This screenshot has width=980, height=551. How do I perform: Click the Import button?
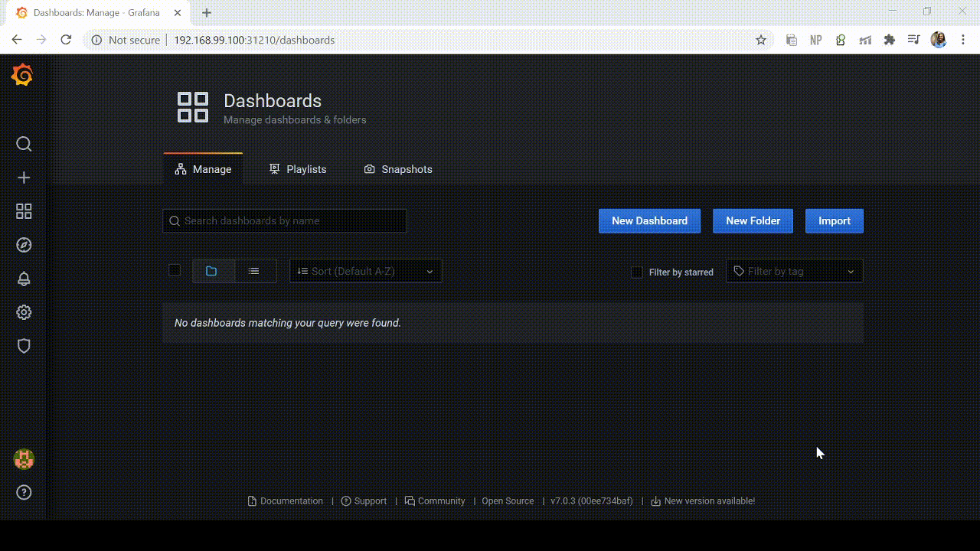(834, 220)
